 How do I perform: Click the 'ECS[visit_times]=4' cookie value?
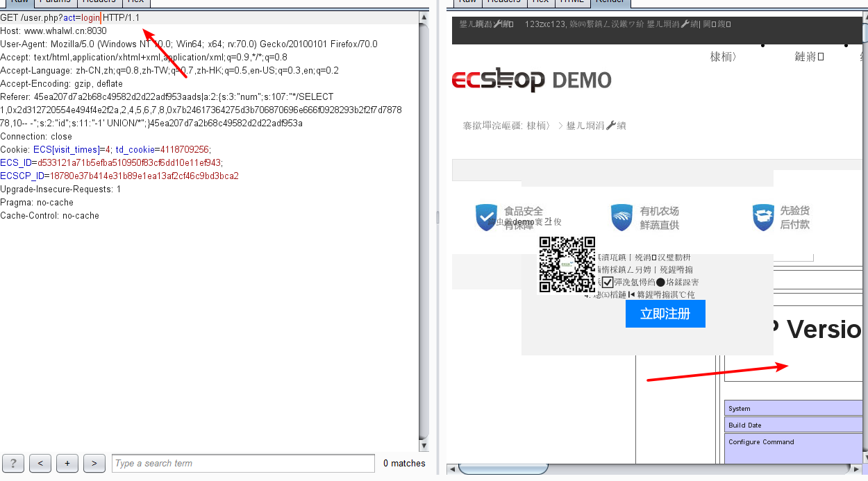point(72,149)
